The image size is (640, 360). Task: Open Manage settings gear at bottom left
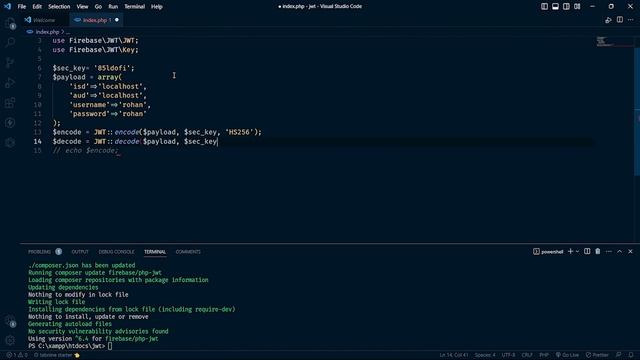click(x=10, y=340)
